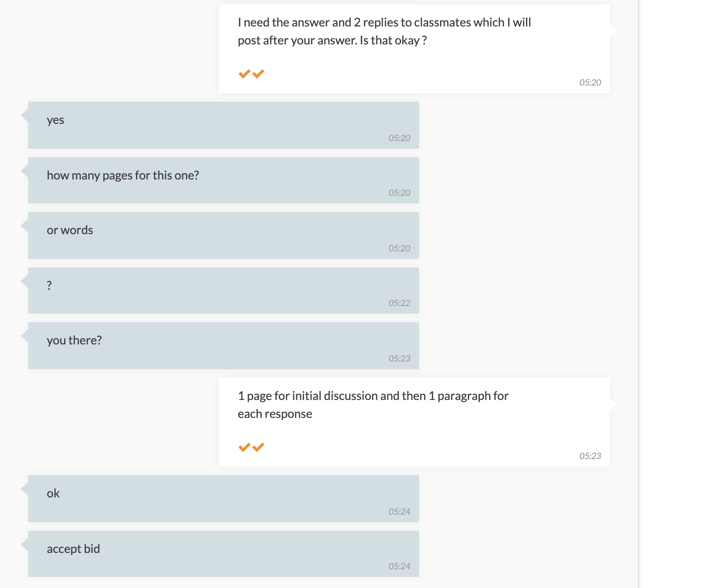Click the 'or words' message bubble
This screenshot has height=588, width=709.
click(224, 235)
